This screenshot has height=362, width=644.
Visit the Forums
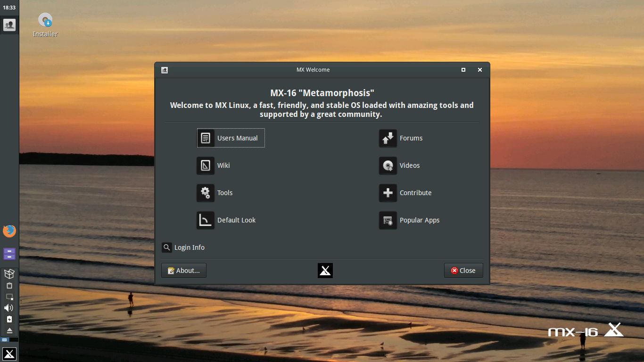401,138
